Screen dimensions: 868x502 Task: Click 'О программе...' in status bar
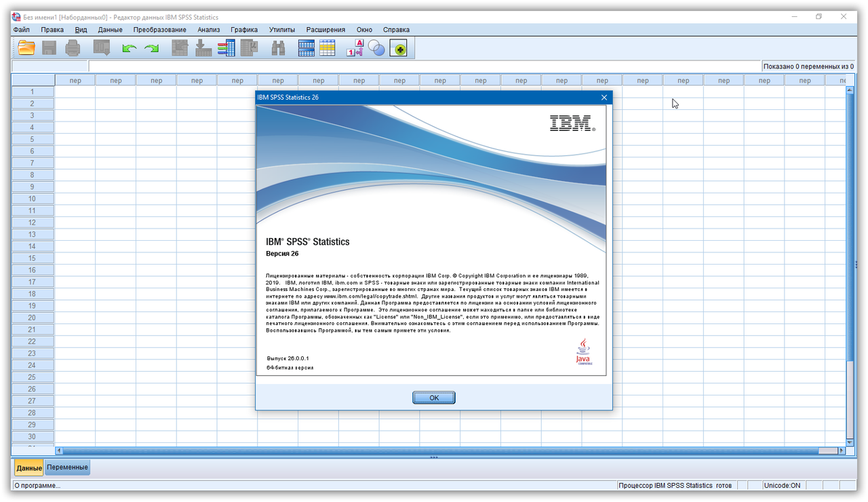(37, 486)
